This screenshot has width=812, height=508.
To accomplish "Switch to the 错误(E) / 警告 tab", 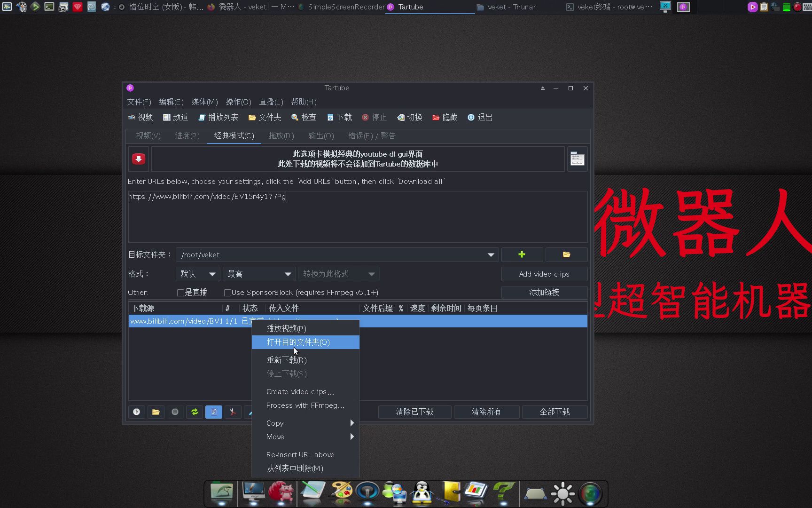I will (x=372, y=135).
